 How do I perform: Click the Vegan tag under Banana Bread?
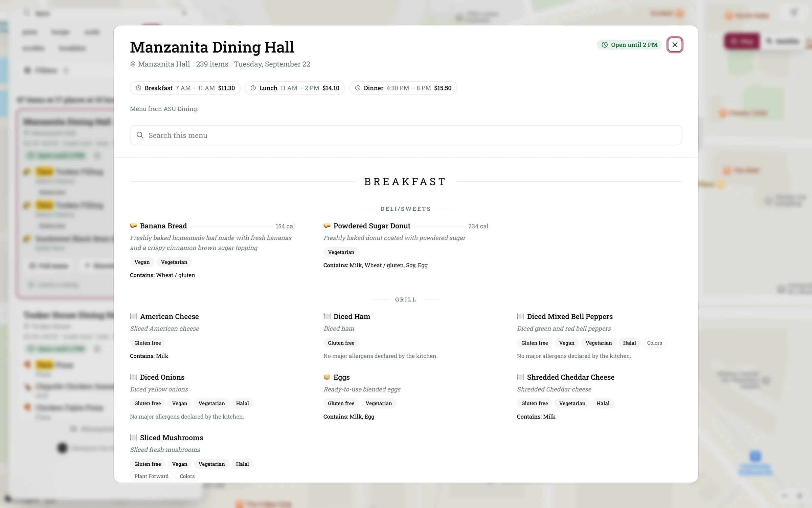[142, 262]
